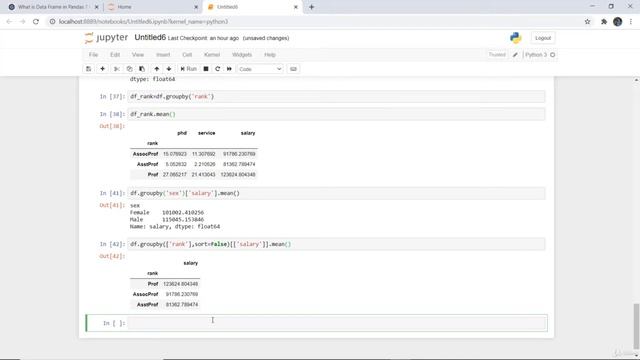The width and height of the screenshot is (640, 360).
Task: Click the phd column header in Out[38]
Action: click(182, 133)
